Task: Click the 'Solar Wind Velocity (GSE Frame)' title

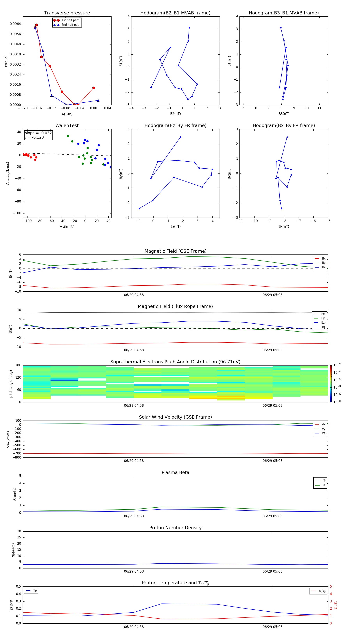Action: (175, 417)
